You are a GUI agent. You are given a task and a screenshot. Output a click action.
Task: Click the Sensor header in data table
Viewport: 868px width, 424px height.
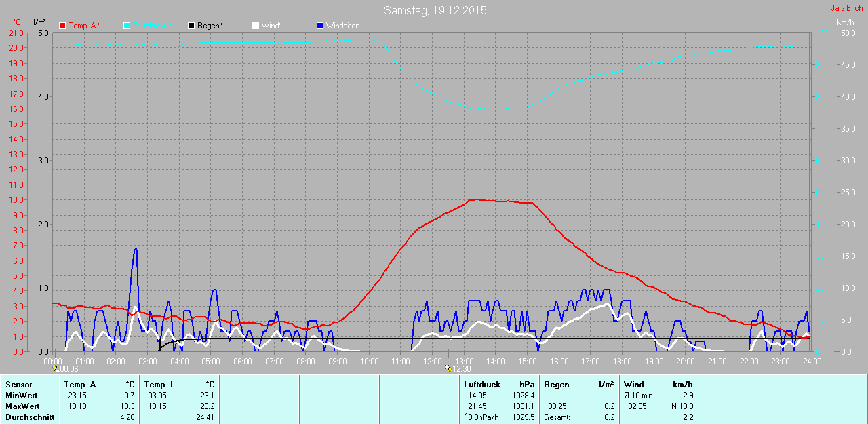click(18, 385)
